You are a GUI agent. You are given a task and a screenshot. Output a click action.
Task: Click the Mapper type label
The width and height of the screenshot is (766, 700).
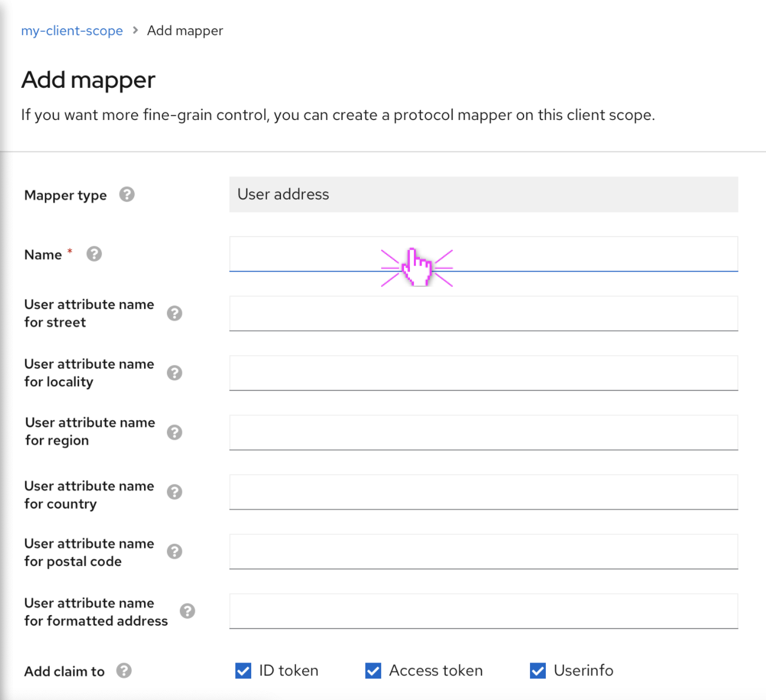(x=66, y=195)
